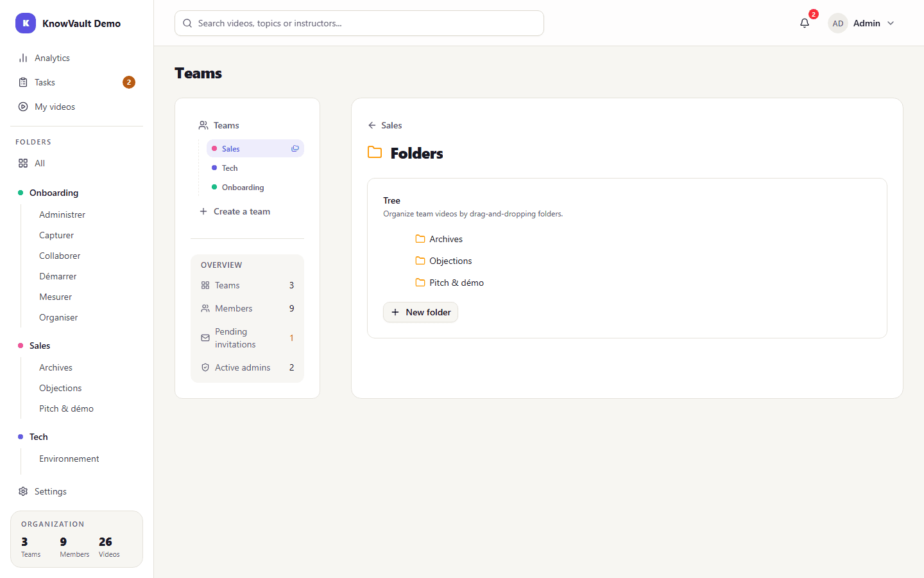Screen dimensions: 924x578
Task: Select Onboarding team in Teams panel
Action: [255, 188]
